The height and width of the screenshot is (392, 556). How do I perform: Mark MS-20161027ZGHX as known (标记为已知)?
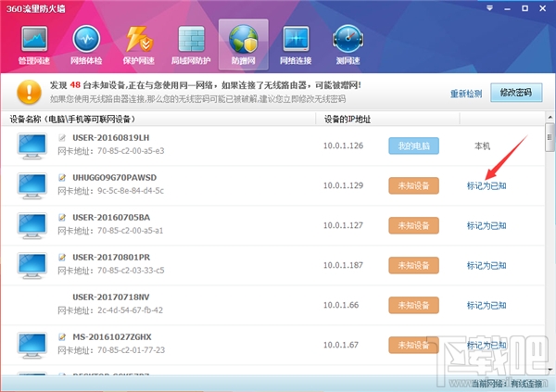(x=486, y=345)
